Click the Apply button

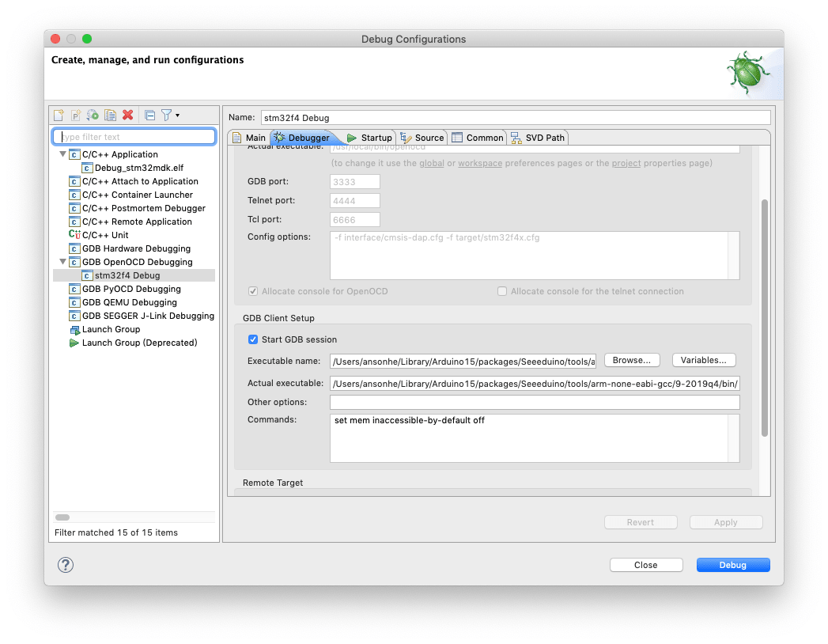pyautogui.click(x=725, y=522)
